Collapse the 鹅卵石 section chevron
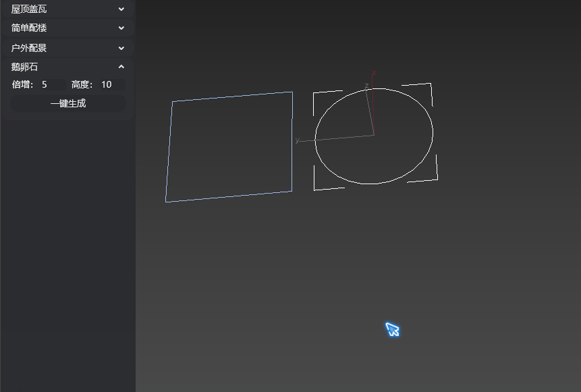This screenshot has height=392, width=581. click(121, 67)
